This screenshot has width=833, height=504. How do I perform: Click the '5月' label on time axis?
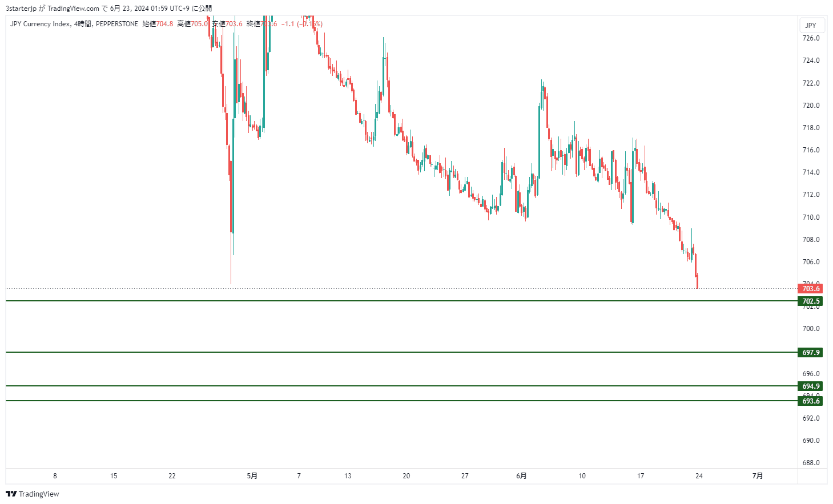click(252, 476)
